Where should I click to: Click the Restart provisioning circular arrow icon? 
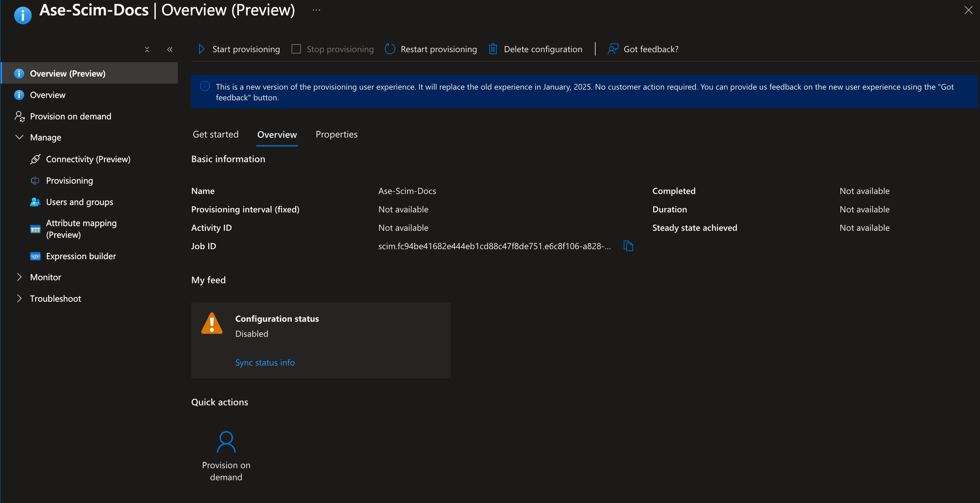[x=390, y=49]
